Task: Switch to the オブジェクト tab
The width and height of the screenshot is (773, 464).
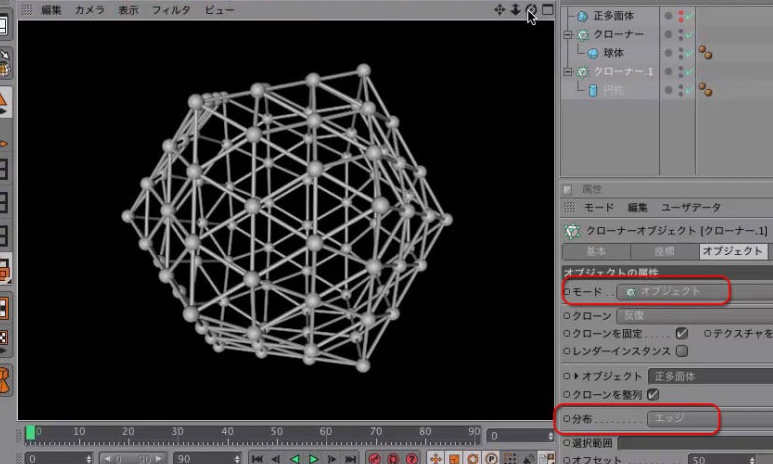Action: click(734, 251)
